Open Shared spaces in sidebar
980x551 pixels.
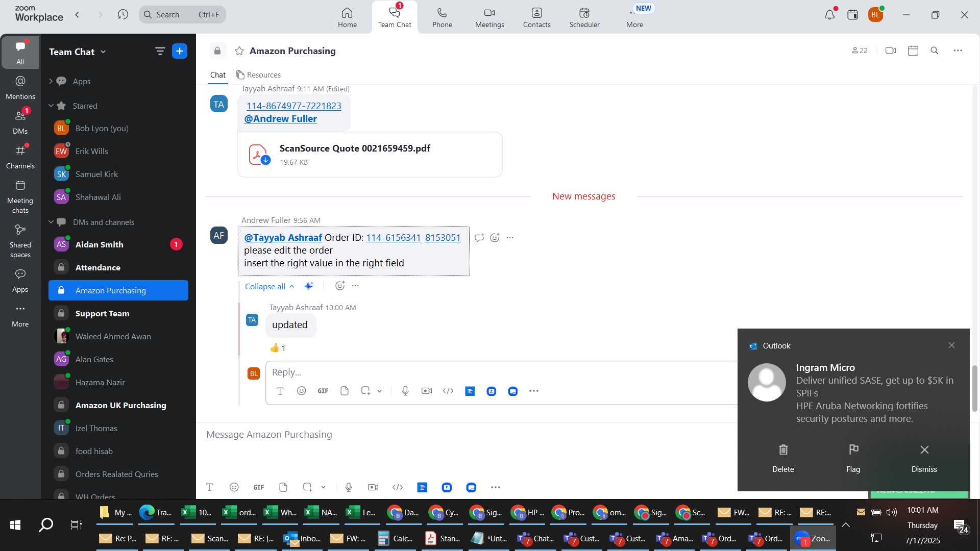[20, 241]
